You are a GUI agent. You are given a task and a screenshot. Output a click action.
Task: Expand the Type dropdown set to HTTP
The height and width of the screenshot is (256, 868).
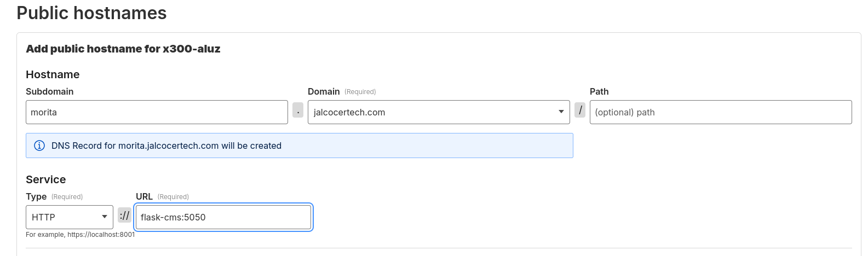(70, 217)
